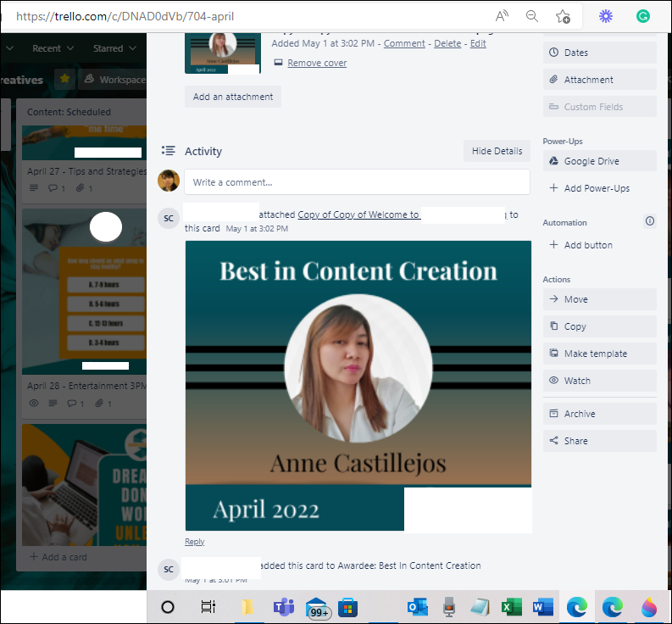The image size is (672, 624).
Task: Click comment count on April 27 card
Action: click(56, 188)
